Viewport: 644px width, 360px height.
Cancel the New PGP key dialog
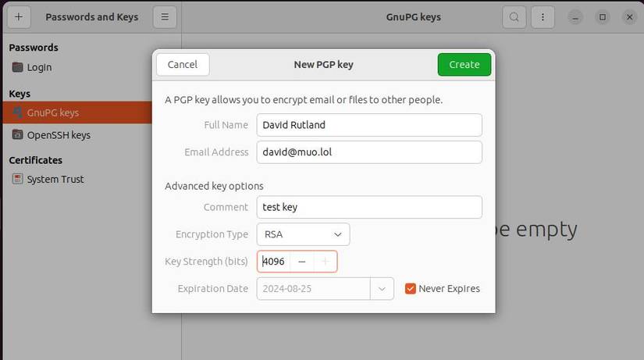pyautogui.click(x=183, y=64)
